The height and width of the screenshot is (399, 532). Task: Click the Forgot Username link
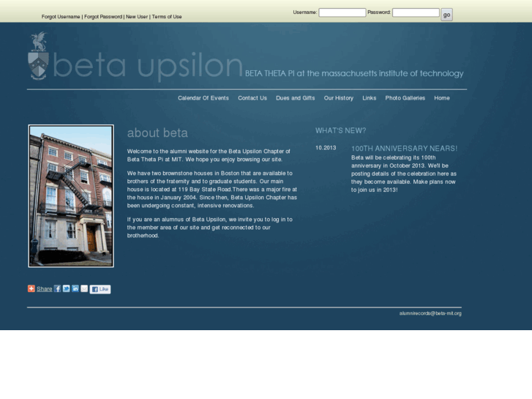(x=61, y=17)
